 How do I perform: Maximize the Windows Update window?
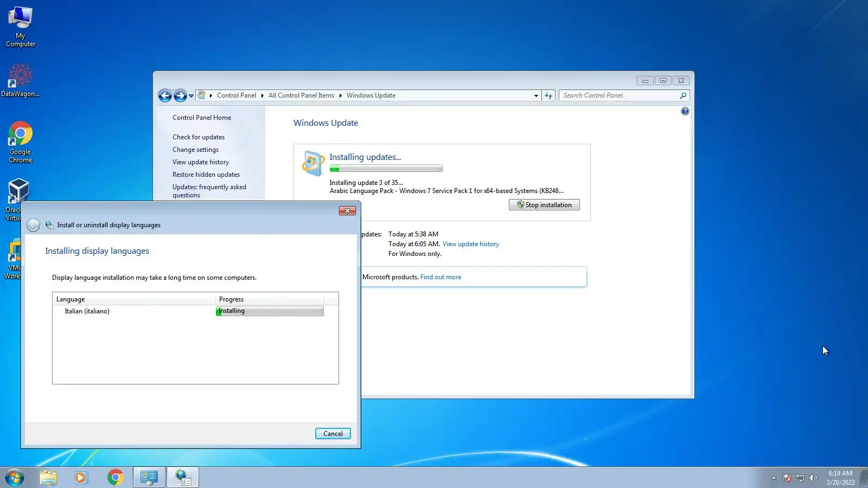663,81
